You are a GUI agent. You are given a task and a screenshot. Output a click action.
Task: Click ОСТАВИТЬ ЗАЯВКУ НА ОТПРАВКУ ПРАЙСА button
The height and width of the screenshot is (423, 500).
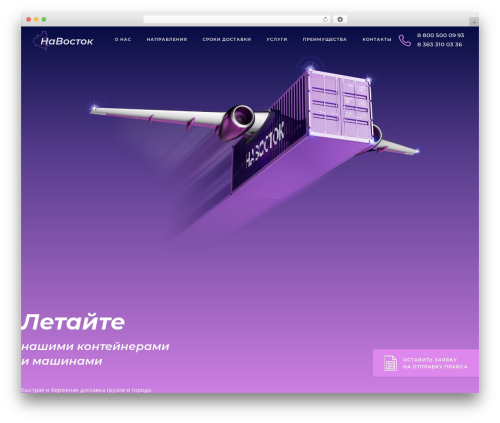click(x=426, y=363)
